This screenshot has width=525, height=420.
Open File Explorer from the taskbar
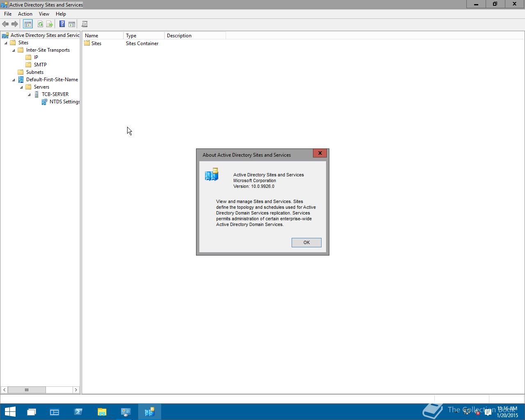(x=102, y=412)
